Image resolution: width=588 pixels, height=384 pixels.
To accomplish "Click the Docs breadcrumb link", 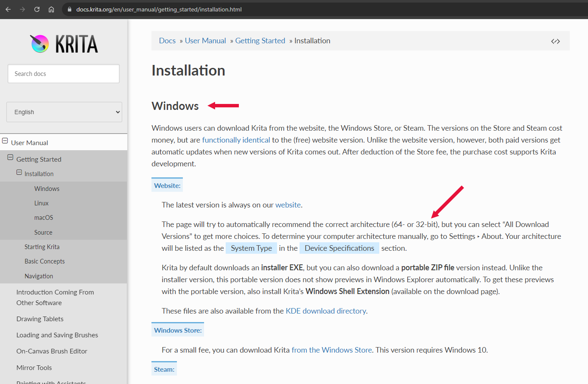I will (x=167, y=41).
